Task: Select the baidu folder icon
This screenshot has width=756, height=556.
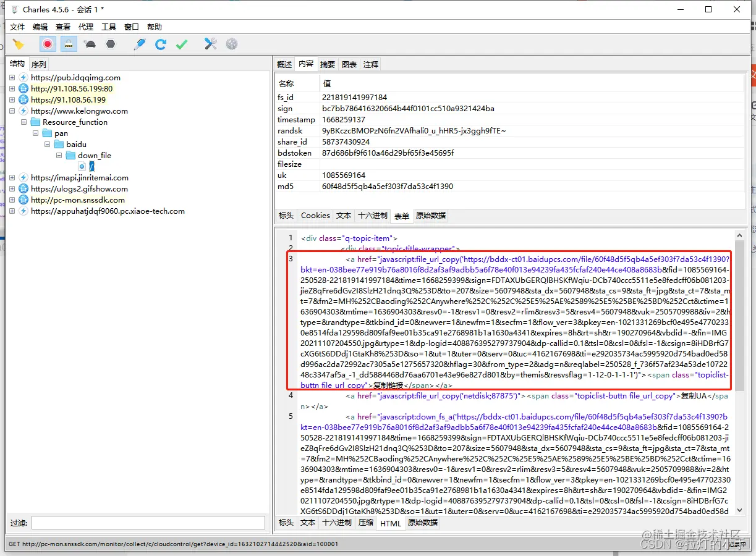Action: coord(59,145)
